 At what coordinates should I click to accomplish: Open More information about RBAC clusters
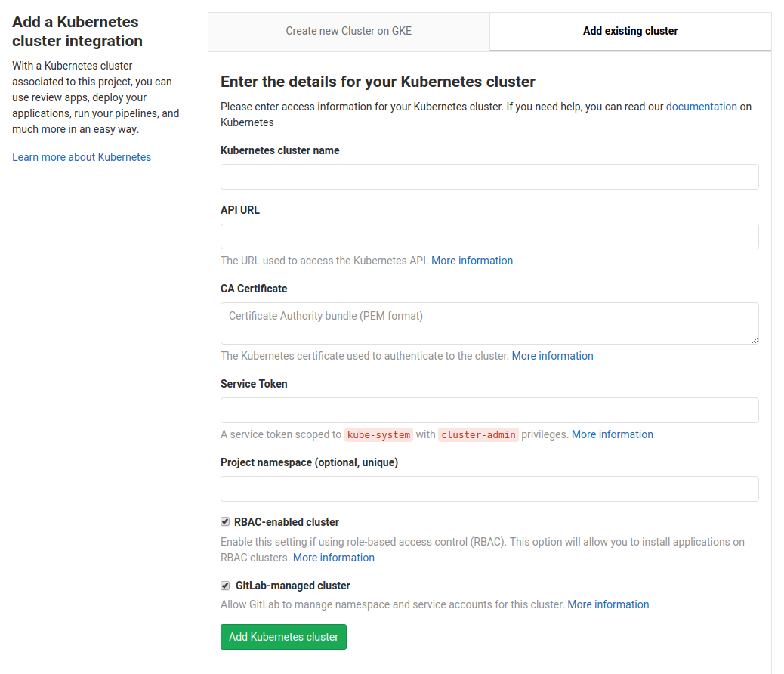click(333, 557)
